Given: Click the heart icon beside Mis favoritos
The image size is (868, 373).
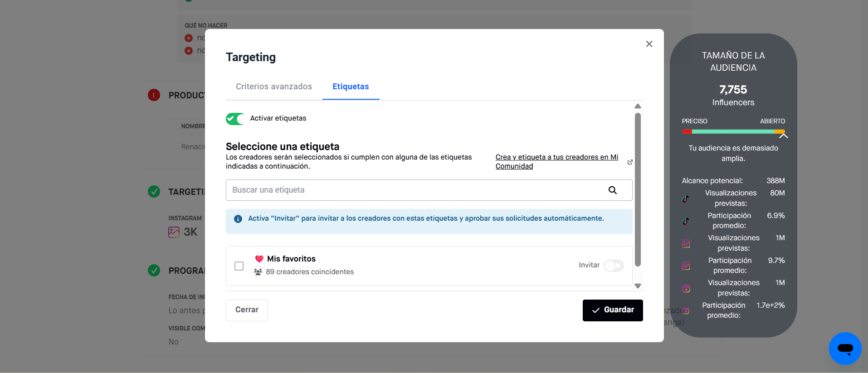Looking at the screenshot, I should point(259,259).
